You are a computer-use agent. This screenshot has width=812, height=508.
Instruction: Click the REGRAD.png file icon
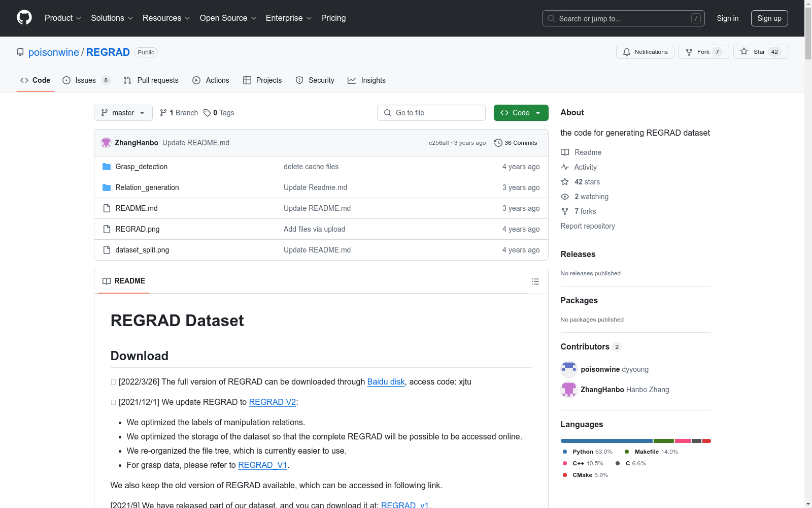[107, 229]
